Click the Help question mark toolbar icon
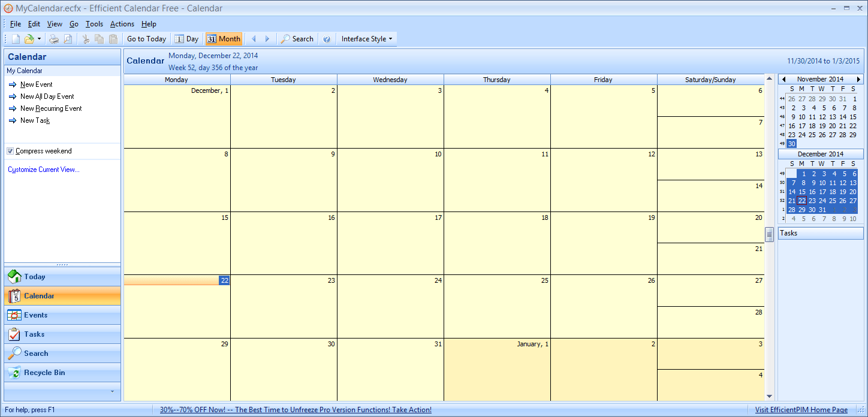 click(326, 38)
